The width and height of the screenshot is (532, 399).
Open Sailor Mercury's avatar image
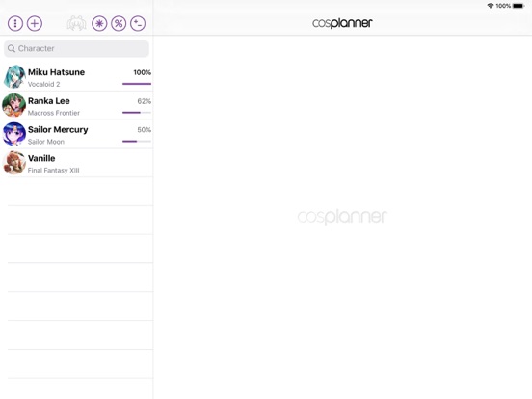click(x=14, y=134)
